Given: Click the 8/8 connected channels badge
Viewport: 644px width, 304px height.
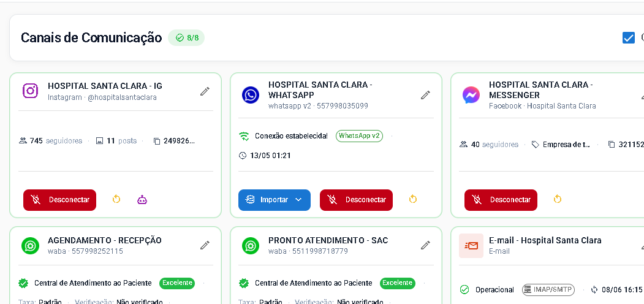Looking at the screenshot, I should click(186, 38).
